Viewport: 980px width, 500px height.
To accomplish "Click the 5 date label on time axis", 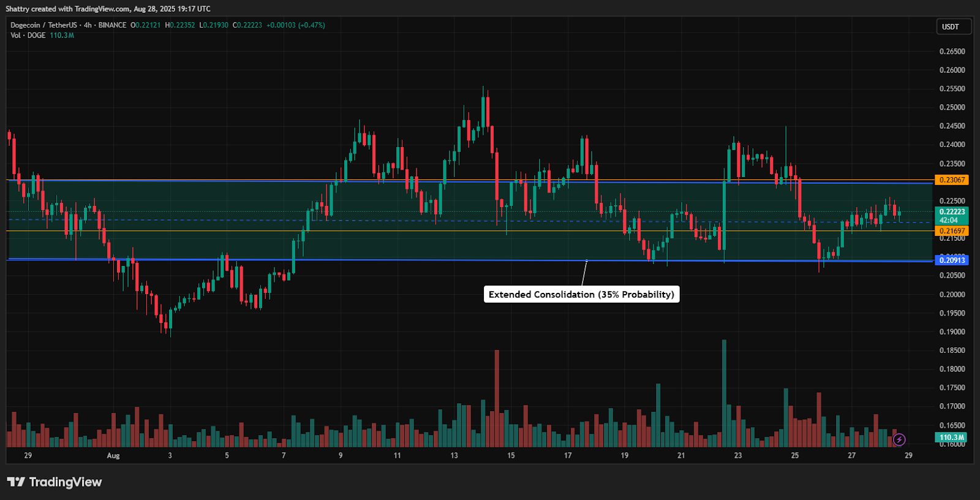I will 227,455.
